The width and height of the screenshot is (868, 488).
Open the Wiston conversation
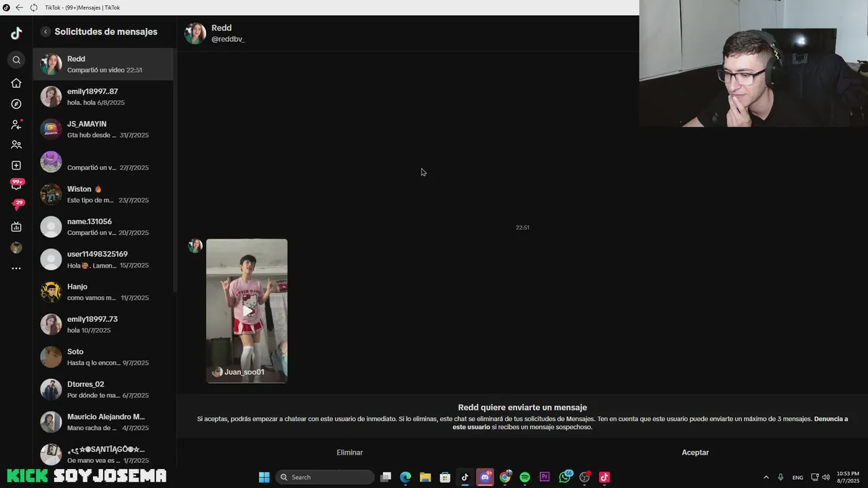[104, 195]
